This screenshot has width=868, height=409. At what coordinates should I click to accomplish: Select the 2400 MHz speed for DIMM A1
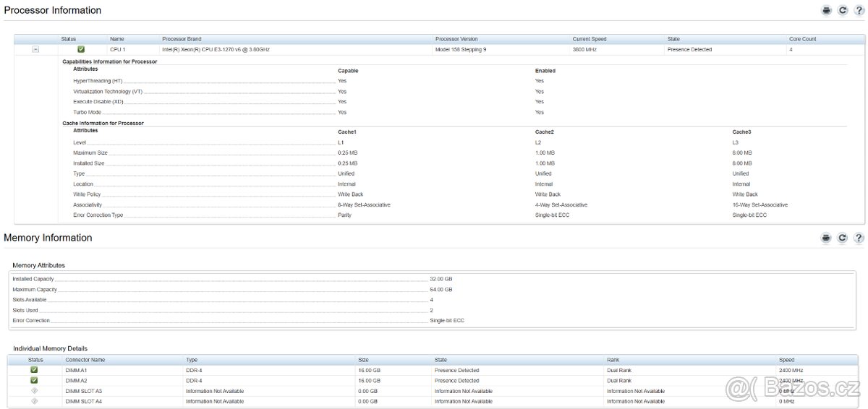[791, 370]
